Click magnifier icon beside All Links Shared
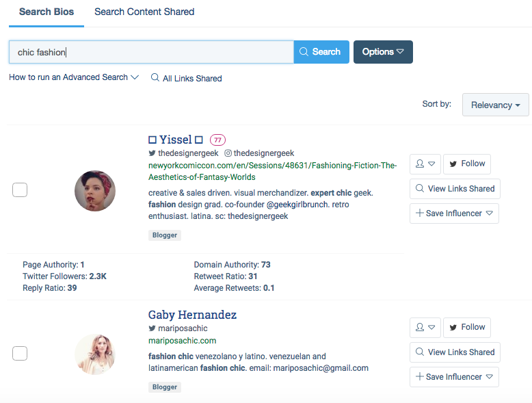Image resolution: width=532 pixels, height=403 pixels. point(155,77)
